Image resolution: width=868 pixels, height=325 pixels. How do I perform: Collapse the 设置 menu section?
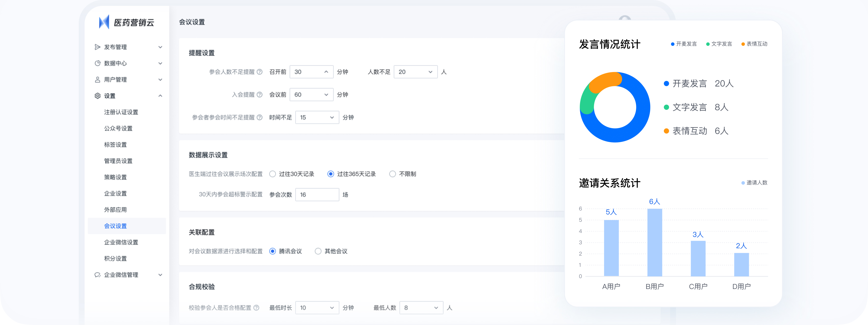coord(161,96)
